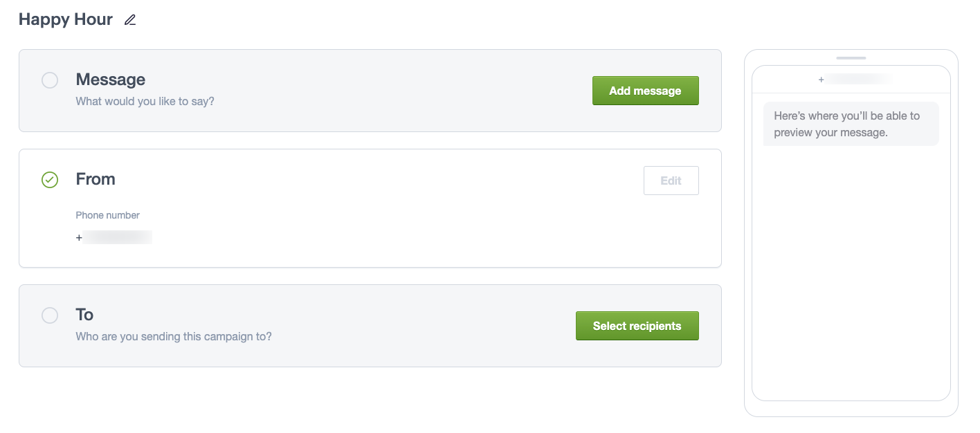The width and height of the screenshot is (980, 433).
Task: Open the To step of the campaign
Action: coord(84,315)
